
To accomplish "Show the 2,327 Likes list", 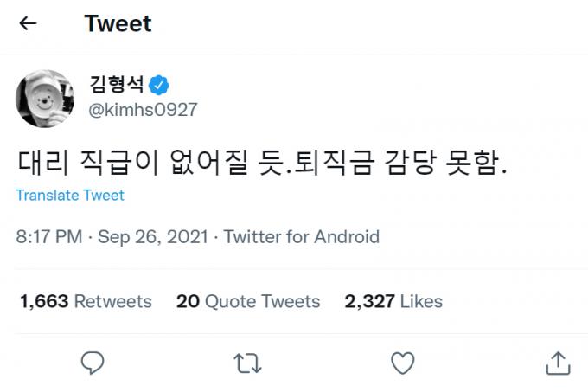I will point(393,301).
